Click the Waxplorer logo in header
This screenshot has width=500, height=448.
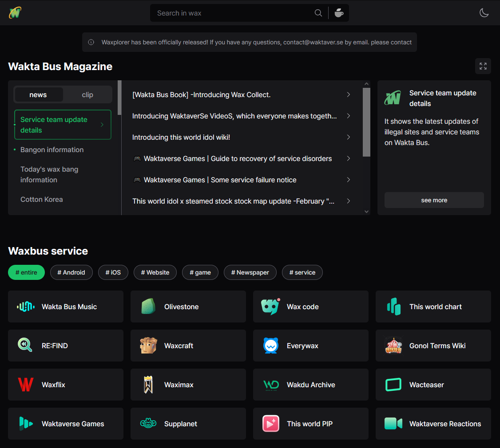(15, 13)
